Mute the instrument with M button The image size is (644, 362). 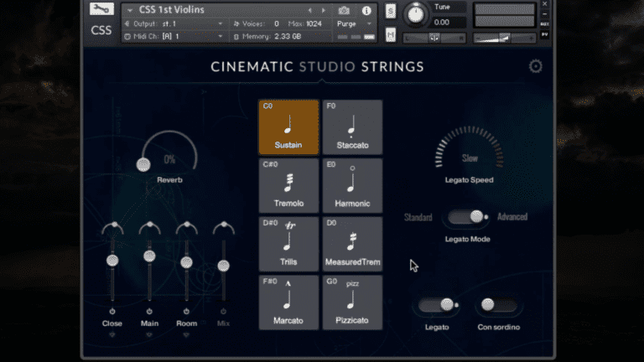coord(391,35)
